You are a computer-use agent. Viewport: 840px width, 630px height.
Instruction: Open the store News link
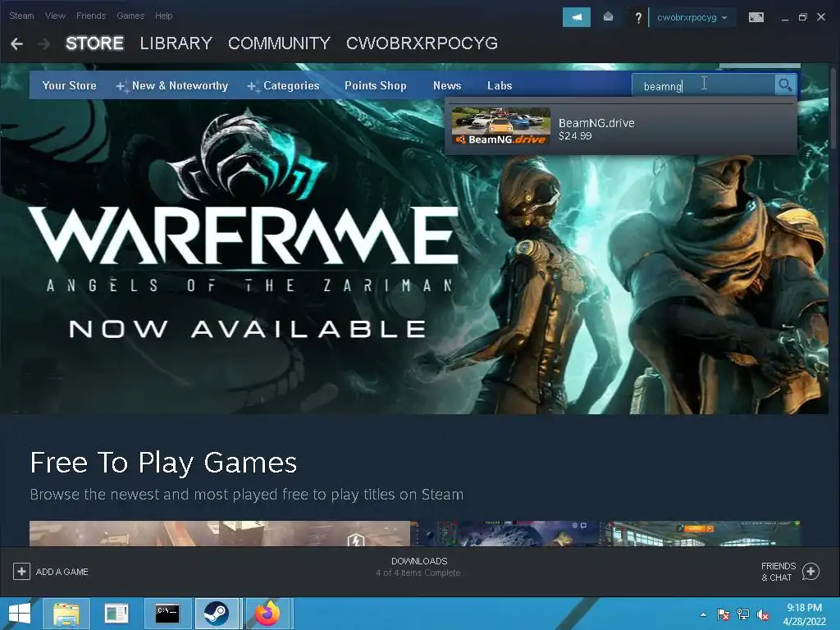pos(447,85)
